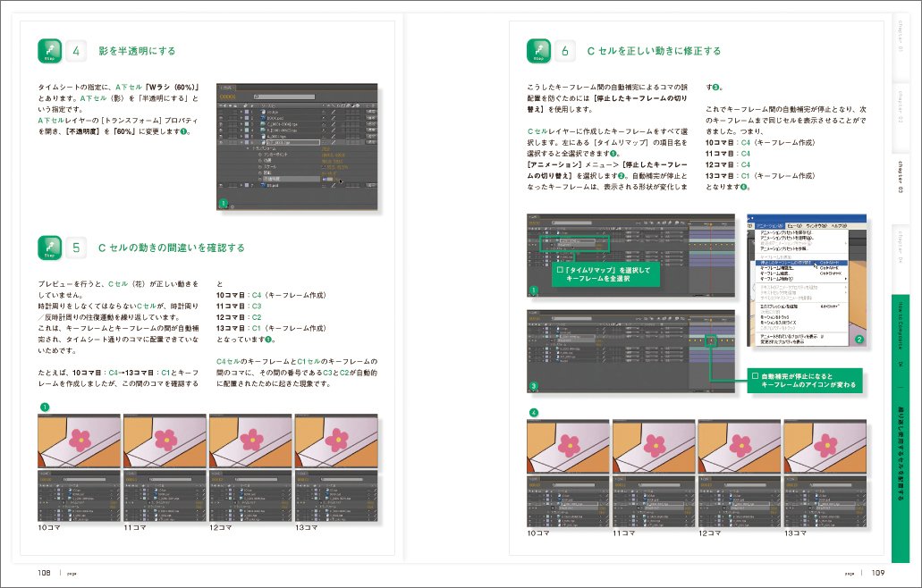Click search field in Step 6 upper timeline panel
The height and width of the screenshot is (588, 922).
tap(571, 223)
